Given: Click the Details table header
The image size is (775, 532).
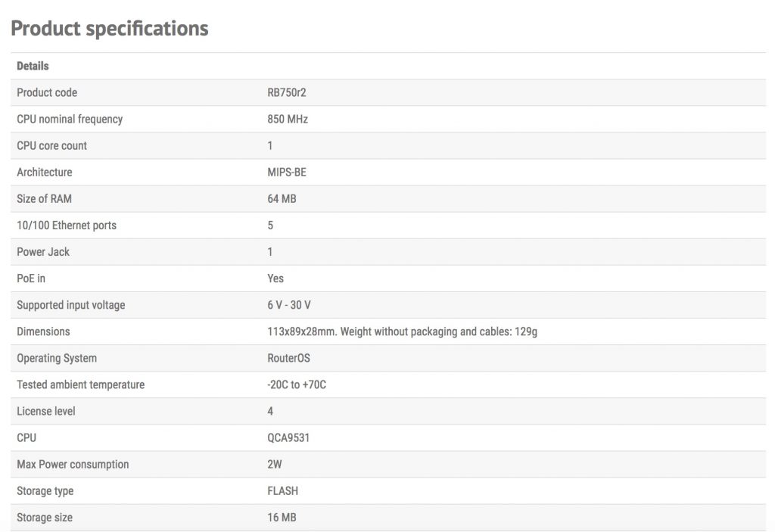Looking at the screenshot, I should pos(33,66).
